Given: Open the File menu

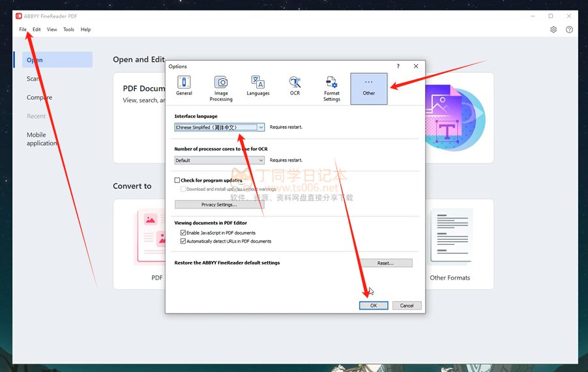Looking at the screenshot, I should 23,29.
